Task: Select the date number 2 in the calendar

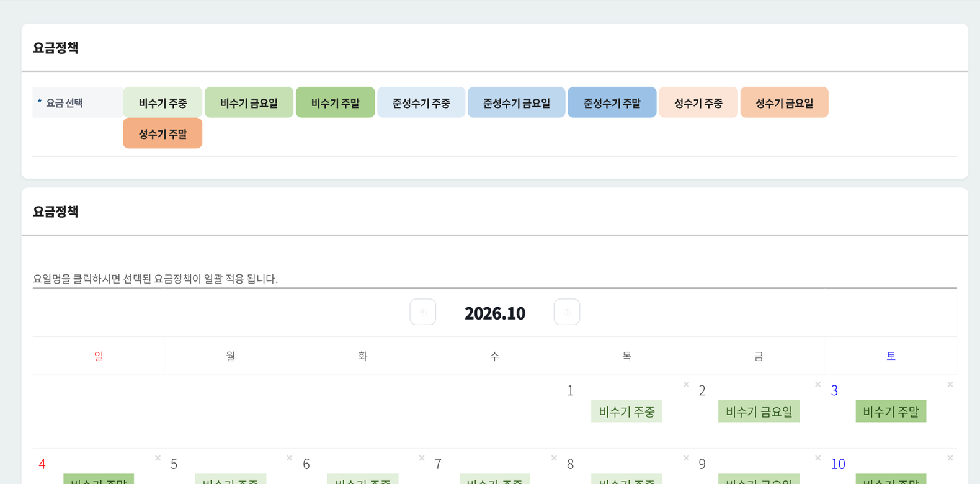Action: tap(702, 391)
